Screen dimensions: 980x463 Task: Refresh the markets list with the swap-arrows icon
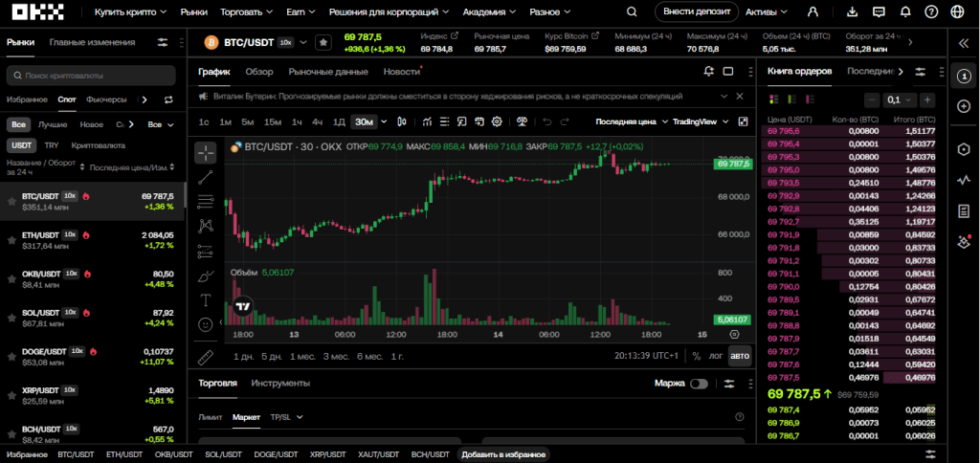[x=168, y=99]
